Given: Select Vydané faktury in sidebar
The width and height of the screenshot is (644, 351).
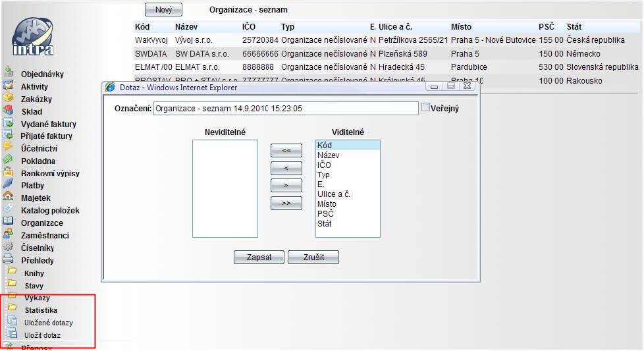Looking at the screenshot, I should pos(48,124).
